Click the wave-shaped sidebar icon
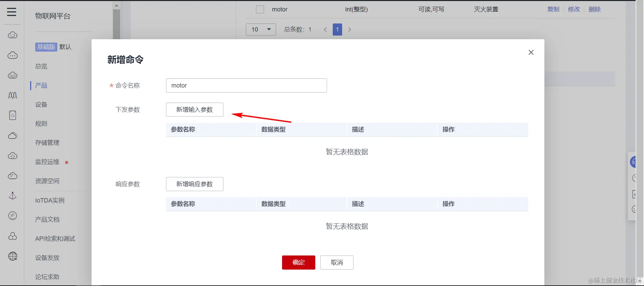Screen dimensions: 644x286 (x=13, y=95)
